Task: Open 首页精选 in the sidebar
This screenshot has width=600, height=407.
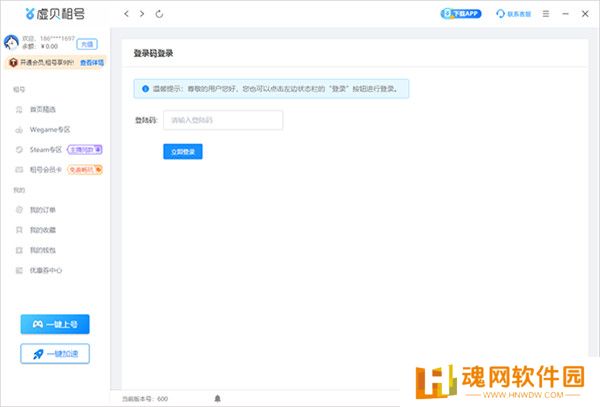Action: pyautogui.click(x=43, y=109)
